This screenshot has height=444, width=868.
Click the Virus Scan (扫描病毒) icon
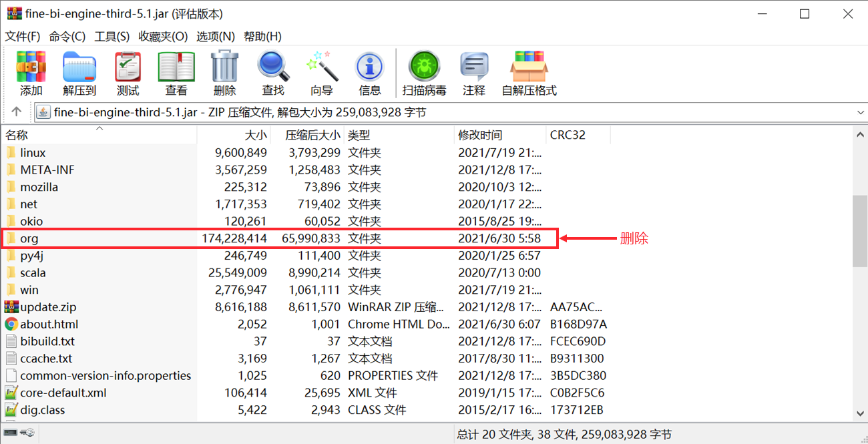point(424,66)
